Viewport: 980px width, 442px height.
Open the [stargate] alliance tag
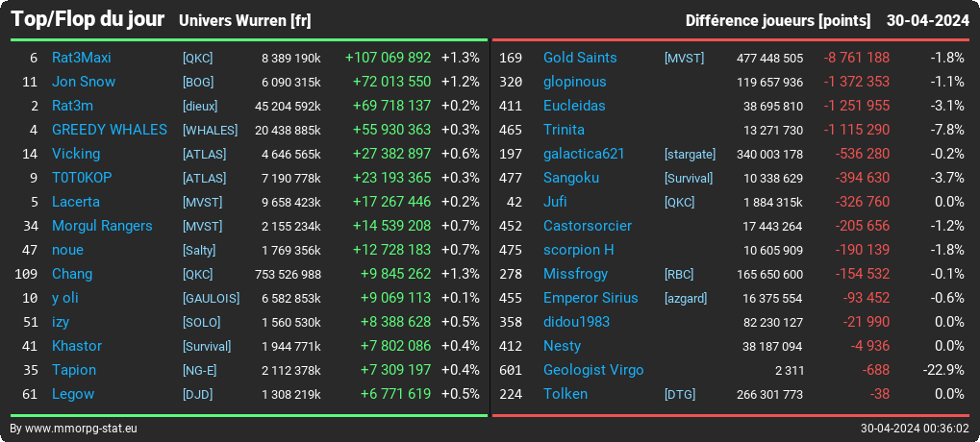tap(690, 154)
